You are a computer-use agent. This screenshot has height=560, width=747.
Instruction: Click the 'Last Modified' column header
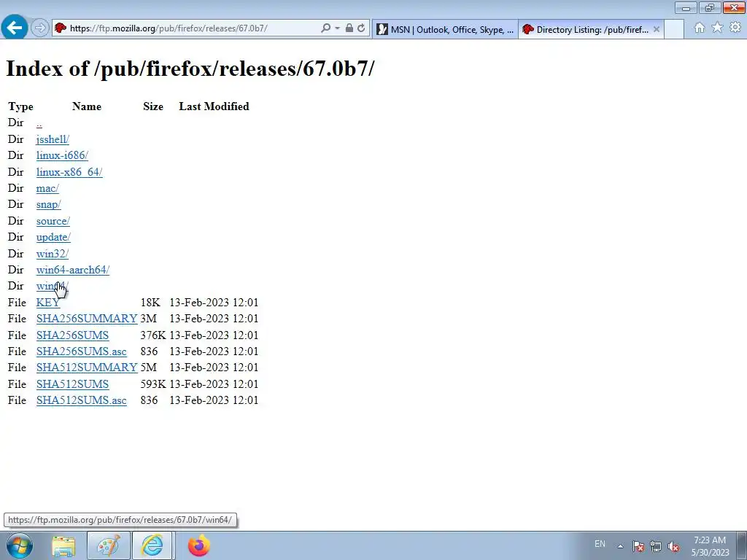tap(214, 106)
